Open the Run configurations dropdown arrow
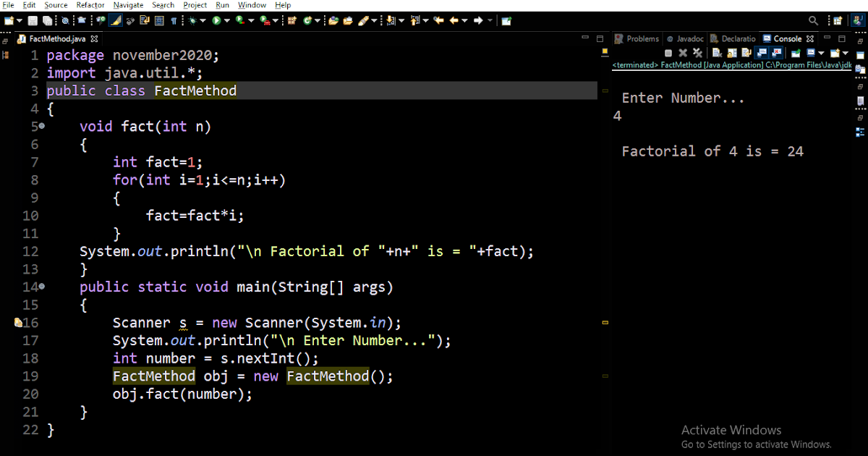 pos(226,20)
